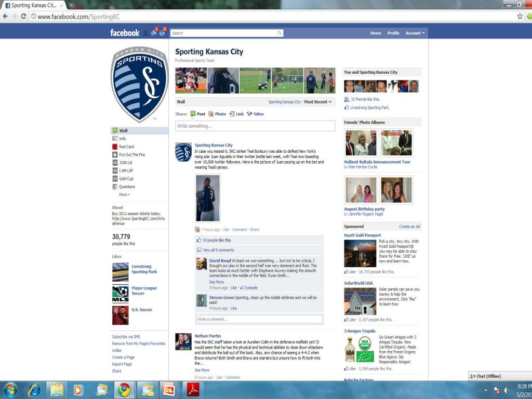Go to Profile in Facebook header
This screenshot has height=399, width=532.
click(393, 33)
